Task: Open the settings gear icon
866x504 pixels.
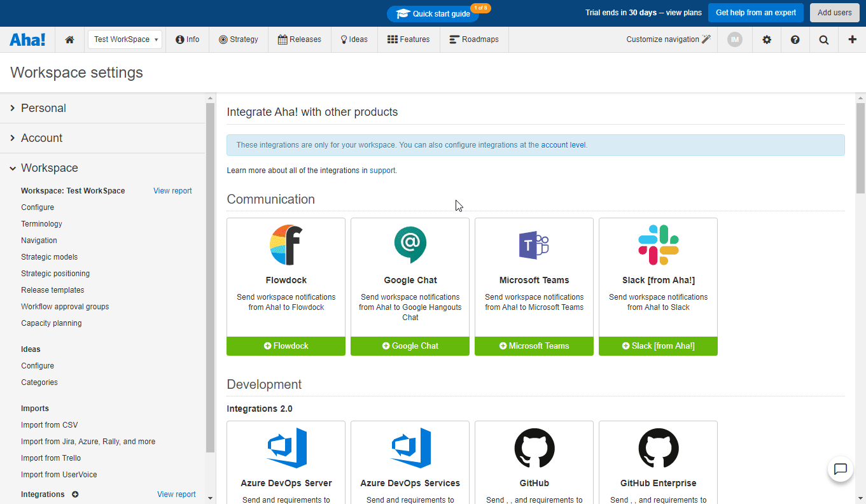Action: click(x=767, y=39)
